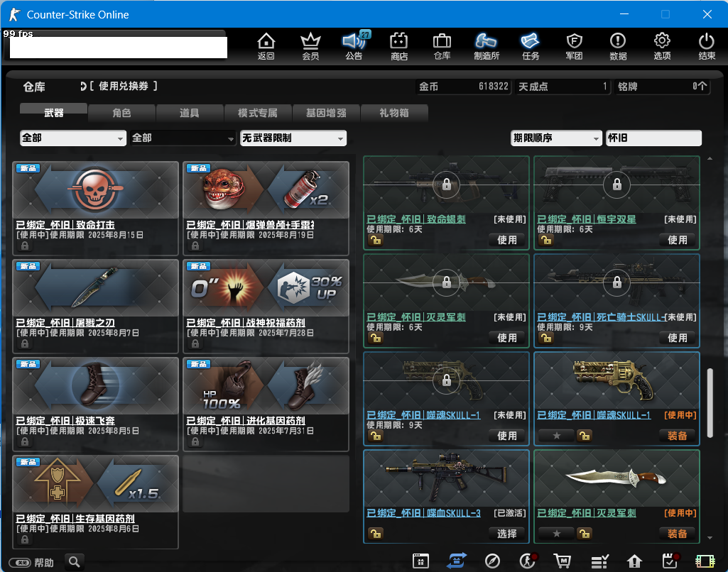This screenshot has width=728, height=572.
Task: Click the 爆弹兽颅+手雷 item thumbnail
Action: click(x=266, y=190)
